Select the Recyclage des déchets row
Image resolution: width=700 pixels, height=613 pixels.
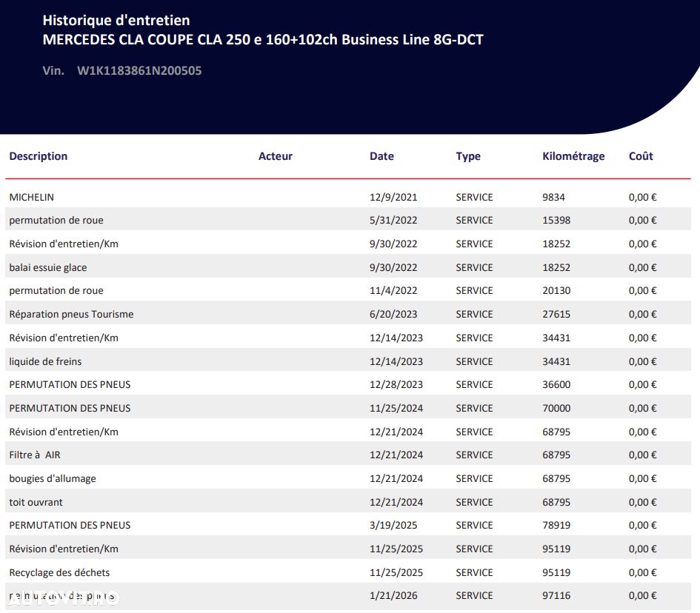(348, 572)
